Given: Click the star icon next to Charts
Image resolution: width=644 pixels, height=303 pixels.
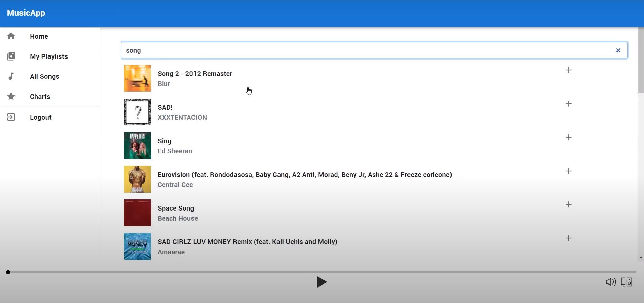Looking at the screenshot, I should pos(11,97).
